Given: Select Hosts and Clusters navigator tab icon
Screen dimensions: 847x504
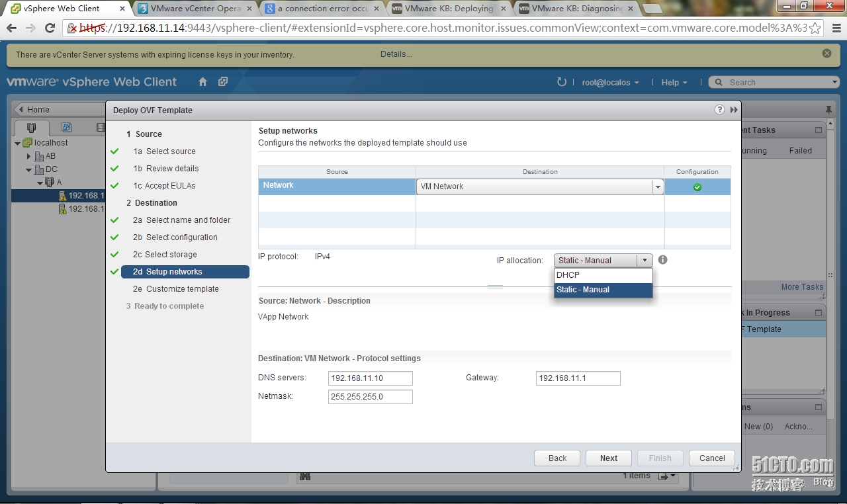Looking at the screenshot, I should point(31,128).
